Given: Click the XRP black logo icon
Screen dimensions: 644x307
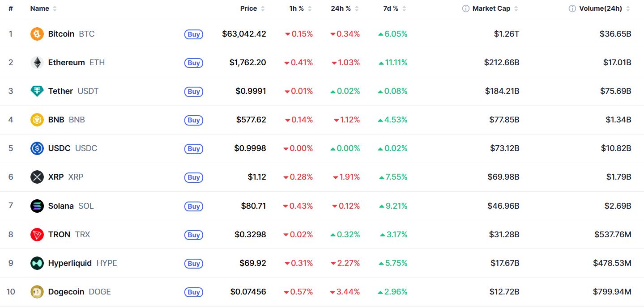Looking at the screenshot, I should click(37, 177).
